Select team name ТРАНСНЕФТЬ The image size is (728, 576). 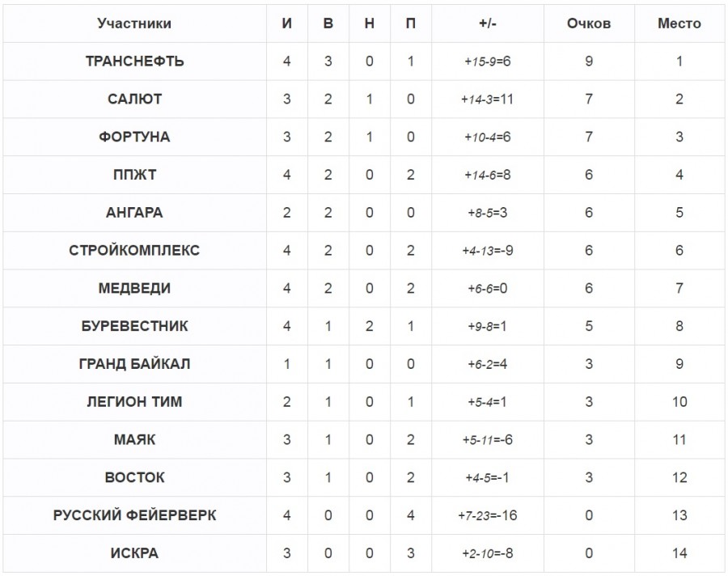tap(134, 61)
